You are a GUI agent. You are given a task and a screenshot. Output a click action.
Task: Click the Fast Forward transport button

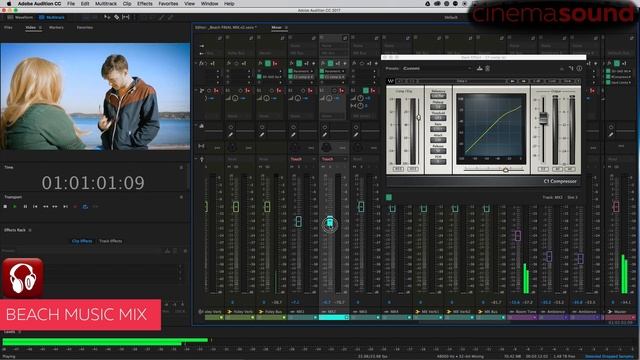55,207
